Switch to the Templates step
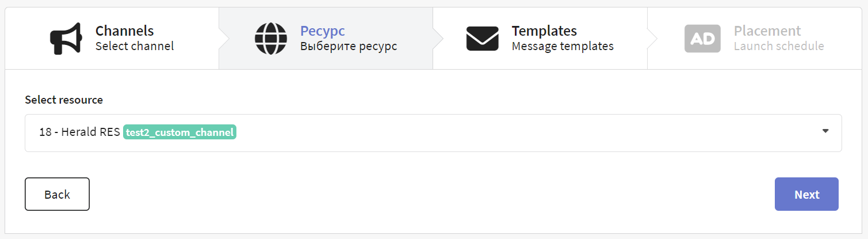The height and width of the screenshot is (239, 868). (540, 38)
